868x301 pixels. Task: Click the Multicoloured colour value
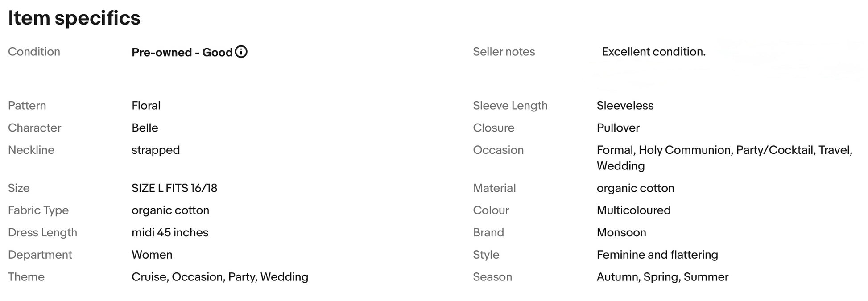point(633,210)
